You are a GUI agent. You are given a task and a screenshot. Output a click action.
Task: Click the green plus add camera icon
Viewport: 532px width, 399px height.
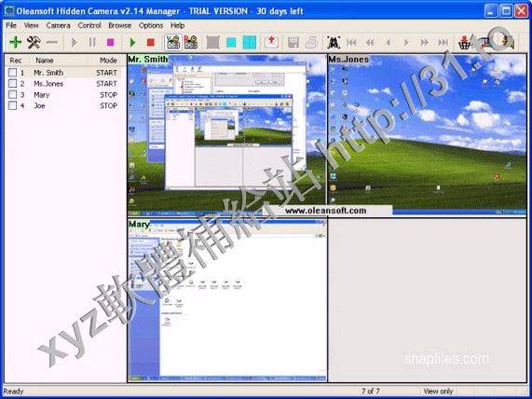click(15, 42)
